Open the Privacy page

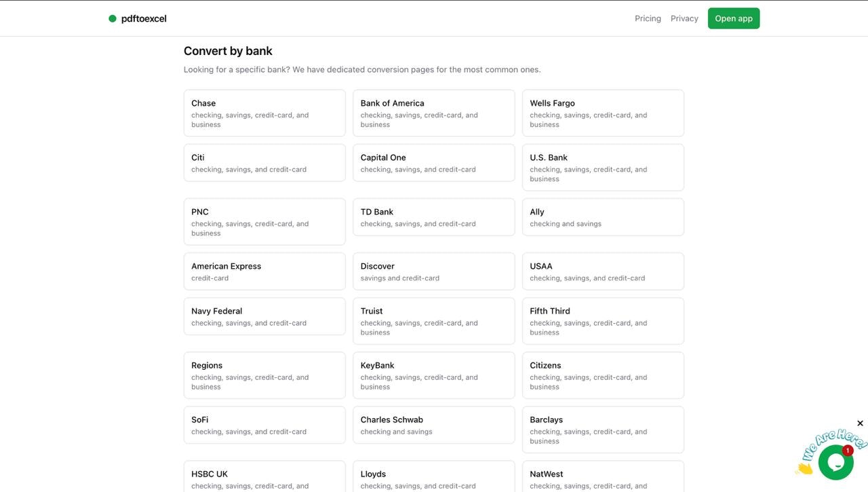[684, 18]
